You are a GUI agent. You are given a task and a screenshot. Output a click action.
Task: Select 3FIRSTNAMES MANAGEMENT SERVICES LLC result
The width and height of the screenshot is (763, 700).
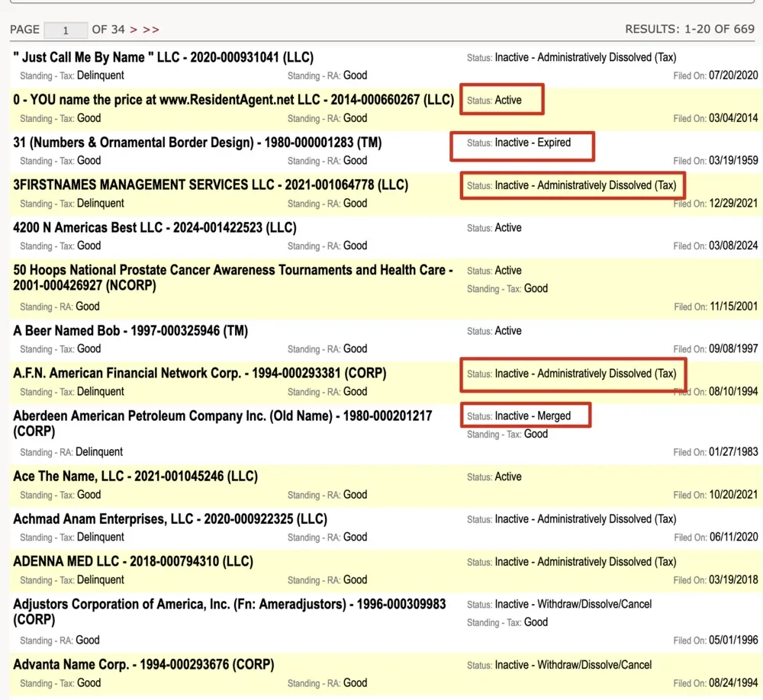coord(211,185)
